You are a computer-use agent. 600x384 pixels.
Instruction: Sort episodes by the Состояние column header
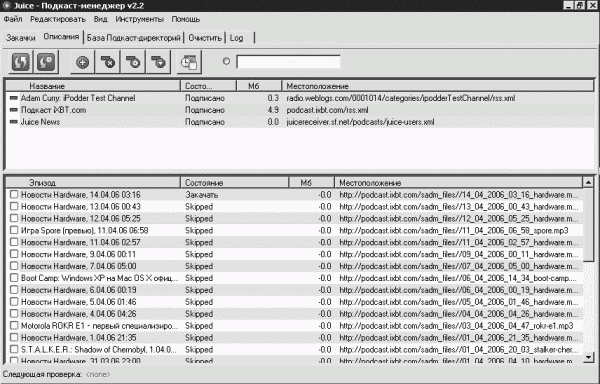[235, 183]
